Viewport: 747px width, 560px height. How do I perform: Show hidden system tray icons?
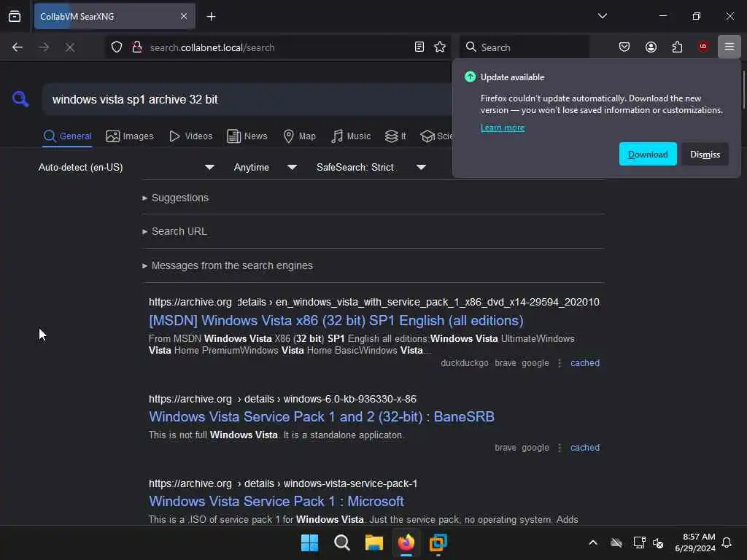pyautogui.click(x=592, y=542)
